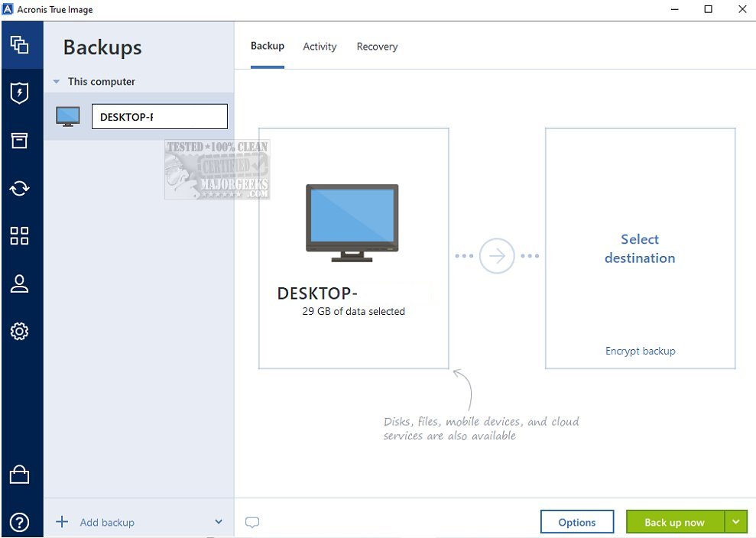Collapse the This computer group
Image resolution: width=756 pixels, height=538 pixels.
57,82
